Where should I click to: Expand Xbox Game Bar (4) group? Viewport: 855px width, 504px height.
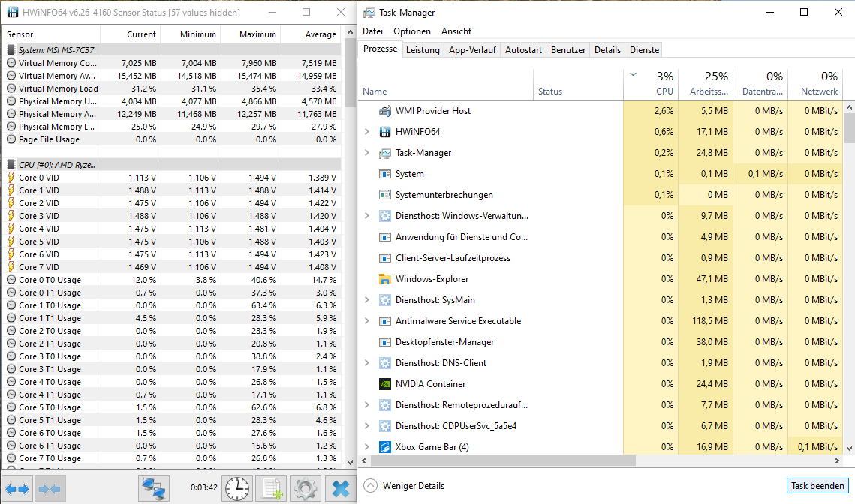click(x=367, y=447)
